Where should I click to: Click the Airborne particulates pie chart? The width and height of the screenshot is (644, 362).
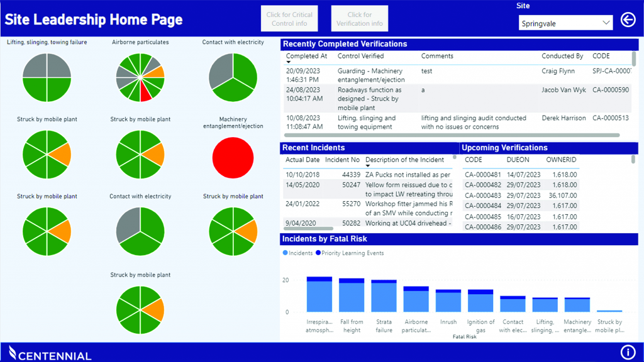click(140, 77)
